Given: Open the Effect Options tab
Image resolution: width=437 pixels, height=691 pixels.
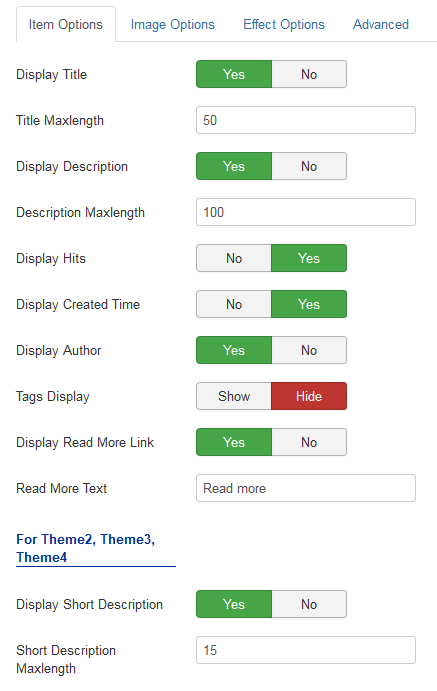Looking at the screenshot, I should point(284,25).
